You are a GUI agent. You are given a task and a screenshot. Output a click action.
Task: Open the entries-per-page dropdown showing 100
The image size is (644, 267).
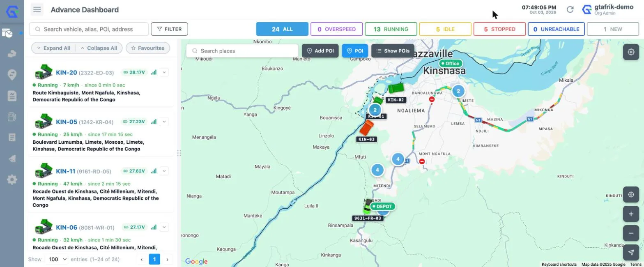pyautogui.click(x=57, y=259)
